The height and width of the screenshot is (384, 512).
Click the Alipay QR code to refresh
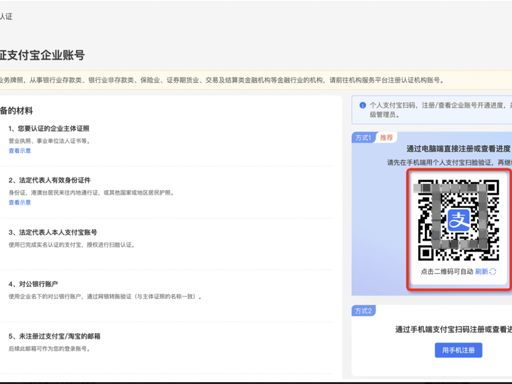click(458, 220)
